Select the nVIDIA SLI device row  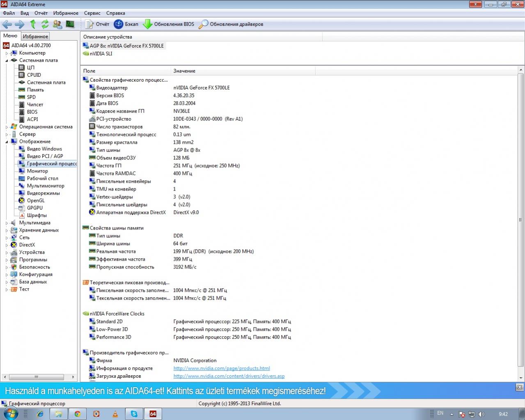(97, 54)
